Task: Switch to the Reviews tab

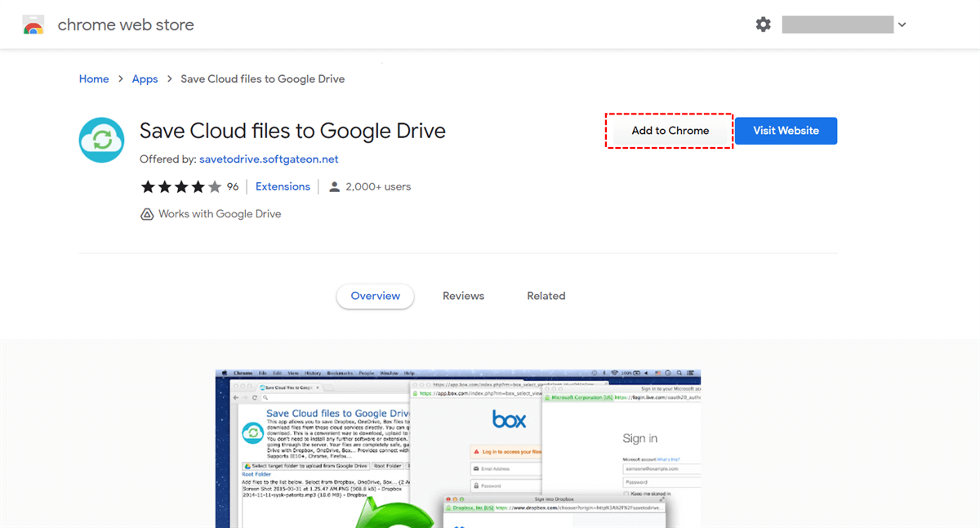Action: click(463, 296)
